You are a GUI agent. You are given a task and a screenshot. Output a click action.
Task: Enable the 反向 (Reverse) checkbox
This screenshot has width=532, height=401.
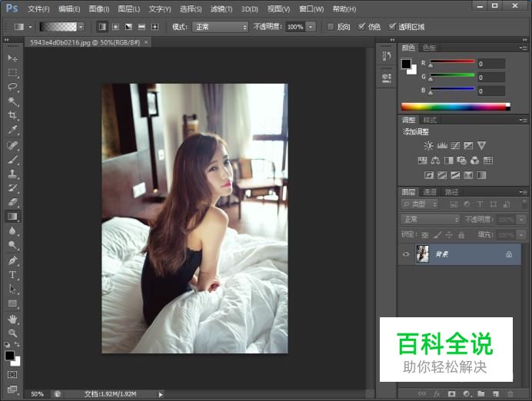(331, 26)
